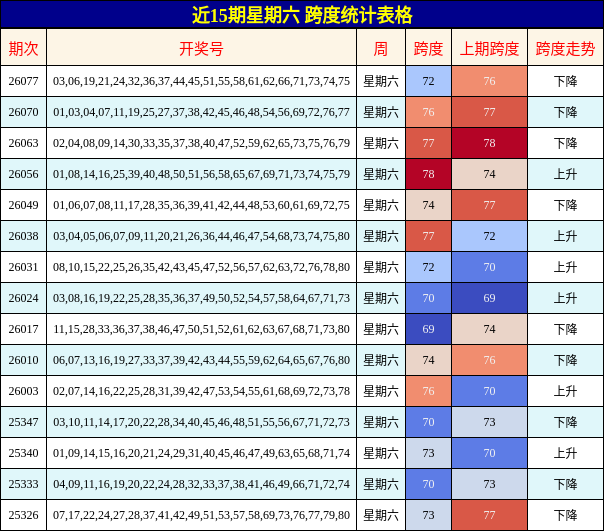The width and height of the screenshot is (604, 531).
Task: Click the 期次 column header
Action: click(23, 49)
